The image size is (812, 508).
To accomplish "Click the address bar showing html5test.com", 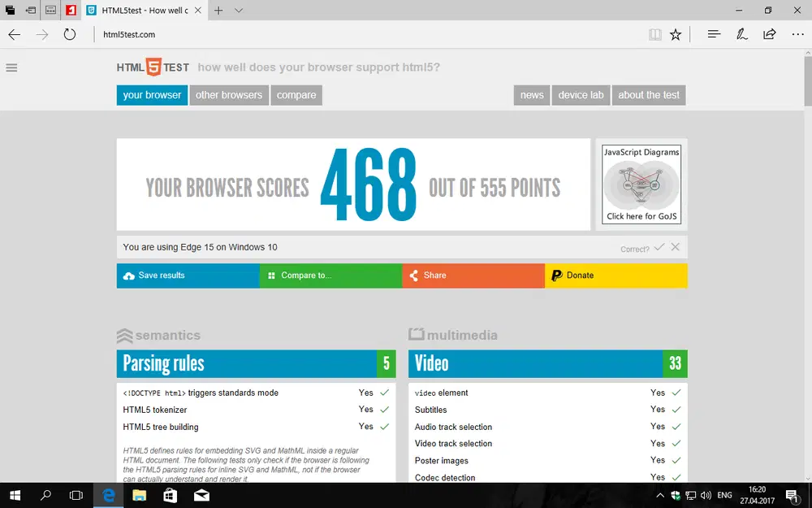I will click(x=130, y=34).
